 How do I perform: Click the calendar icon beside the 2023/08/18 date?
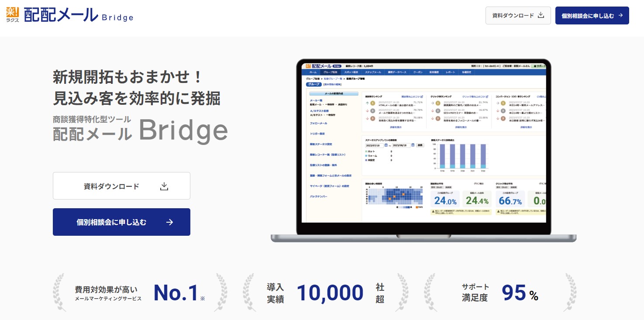(x=413, y=145)
